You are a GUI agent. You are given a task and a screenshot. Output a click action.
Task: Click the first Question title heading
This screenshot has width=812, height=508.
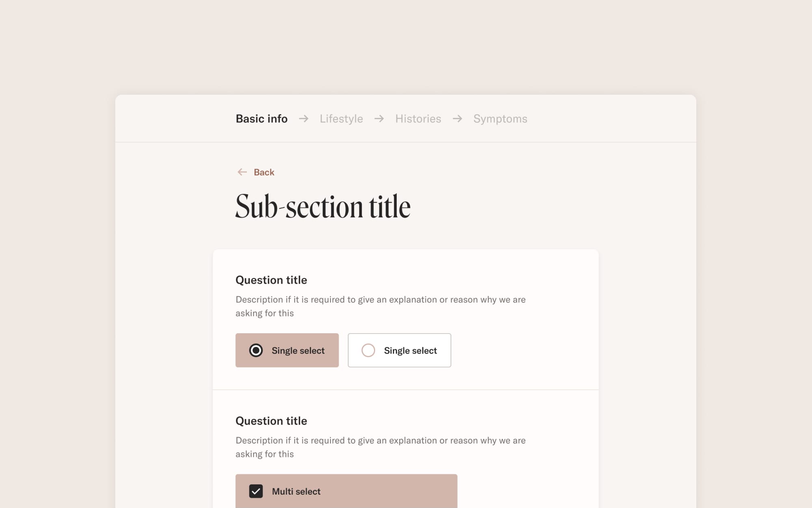(x=271, y=280)
